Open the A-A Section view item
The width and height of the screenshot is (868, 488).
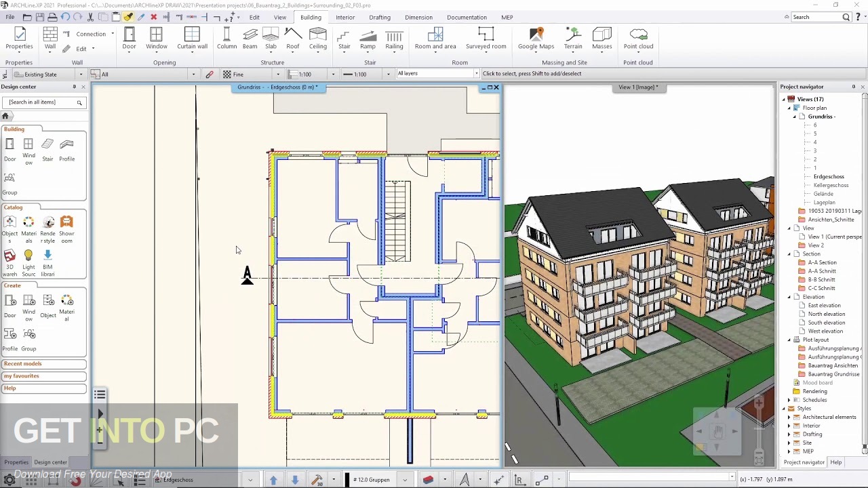pos(822,262)
